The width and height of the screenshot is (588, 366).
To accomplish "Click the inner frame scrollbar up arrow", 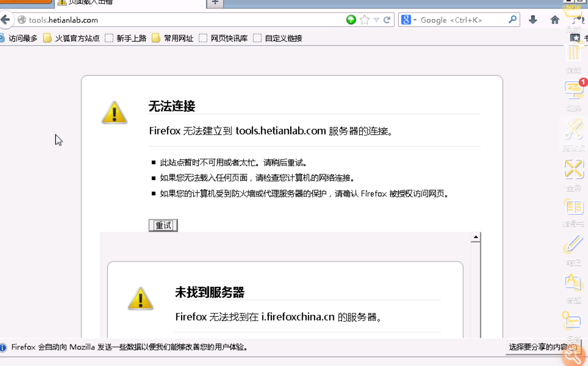I will 475,237.
